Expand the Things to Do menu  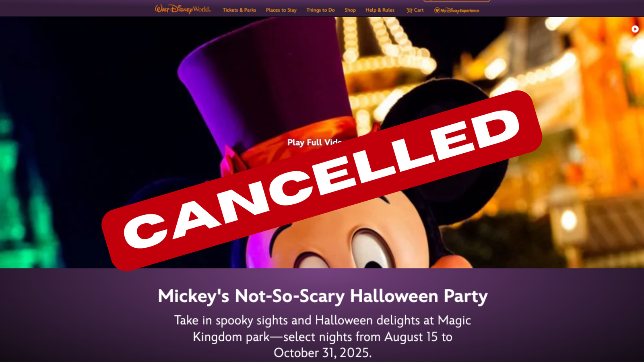tap(320, 10)
